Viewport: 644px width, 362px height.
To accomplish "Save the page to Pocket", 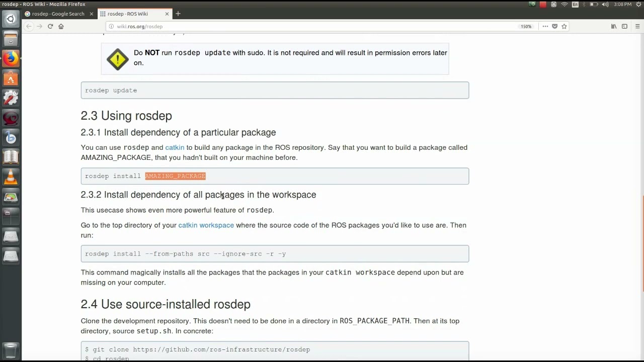I will pyautogui.click(x=554, y=26).
